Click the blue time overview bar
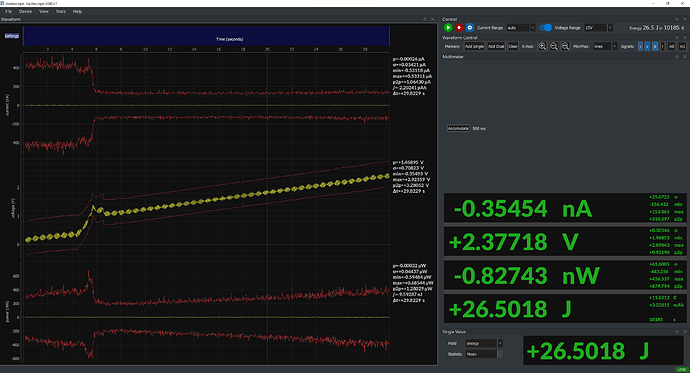The height and width of the screenshot is (373, 690). (206, 36)
